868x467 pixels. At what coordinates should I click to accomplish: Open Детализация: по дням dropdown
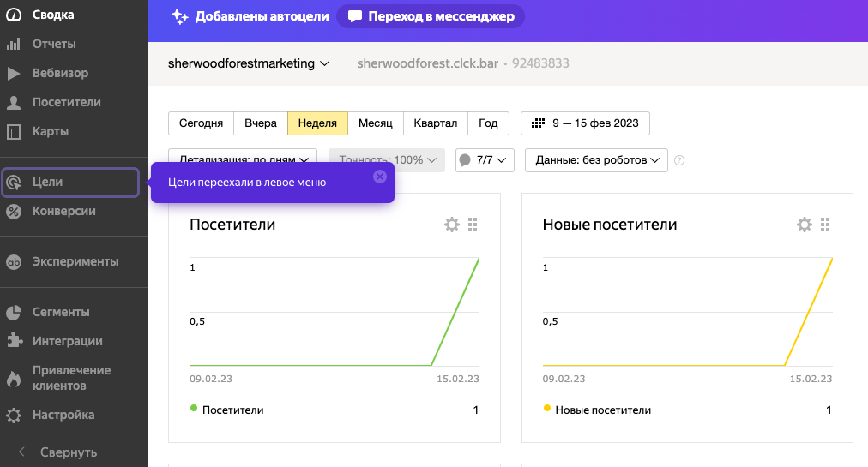(x=243, y=160)
